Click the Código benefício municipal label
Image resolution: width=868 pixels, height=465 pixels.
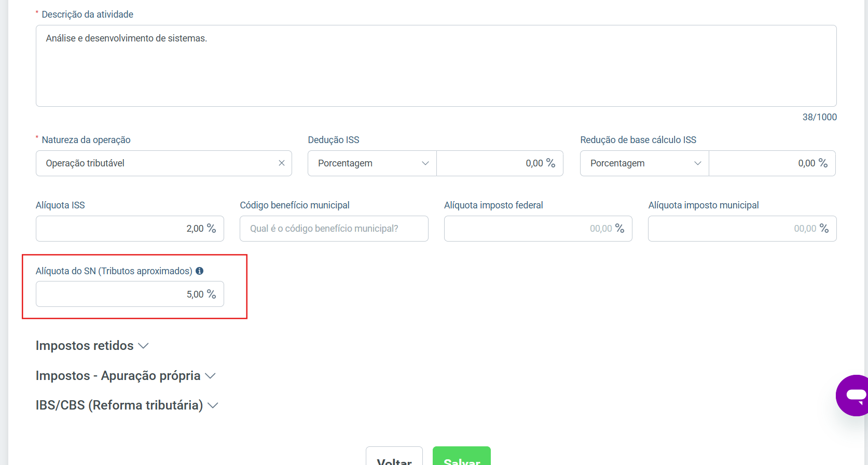click(x=295, y=205)
